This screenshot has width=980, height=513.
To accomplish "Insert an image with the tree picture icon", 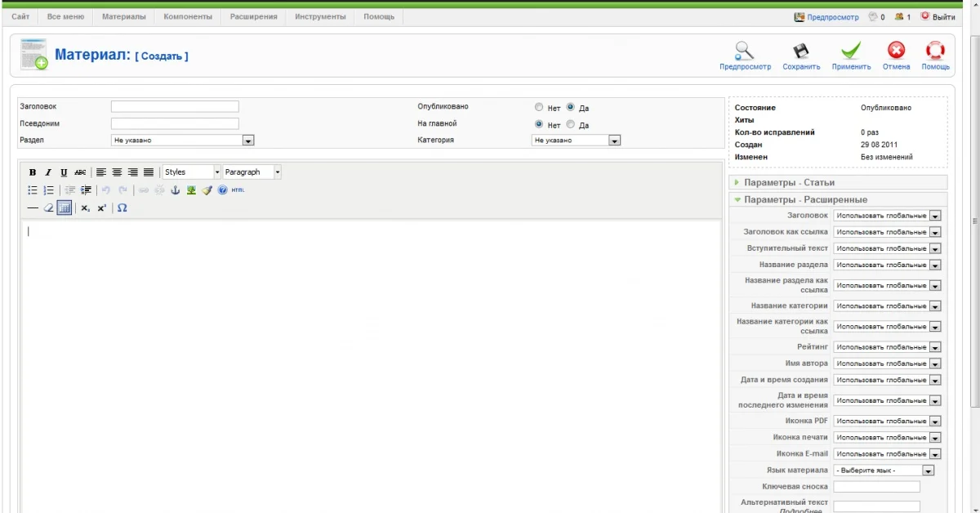I will [x=190, y=190].
